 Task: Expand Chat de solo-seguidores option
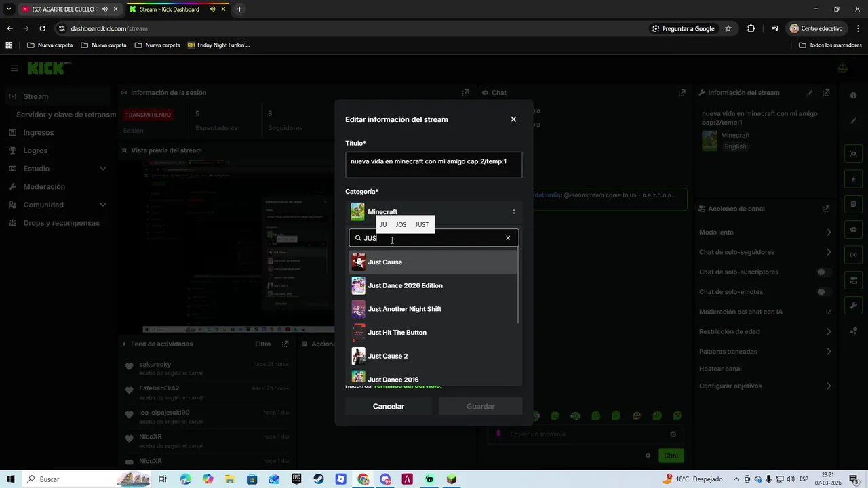[765, 252]
